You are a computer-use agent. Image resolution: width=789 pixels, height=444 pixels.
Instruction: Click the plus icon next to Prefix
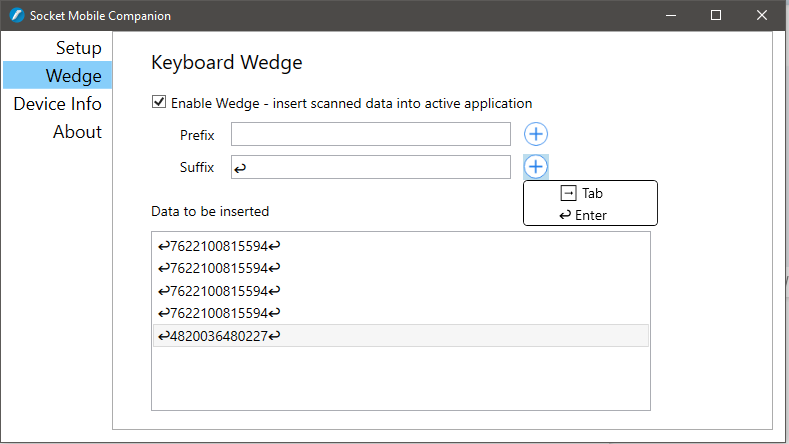pyautogui.click(x=536, y=134)
